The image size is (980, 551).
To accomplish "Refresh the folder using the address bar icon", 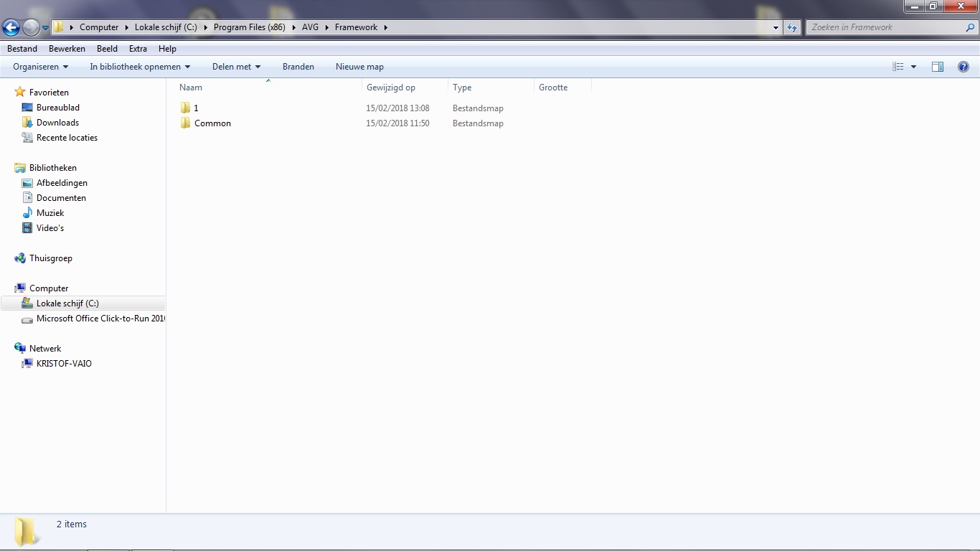I will pyautogui.click(x=792, y=27).
